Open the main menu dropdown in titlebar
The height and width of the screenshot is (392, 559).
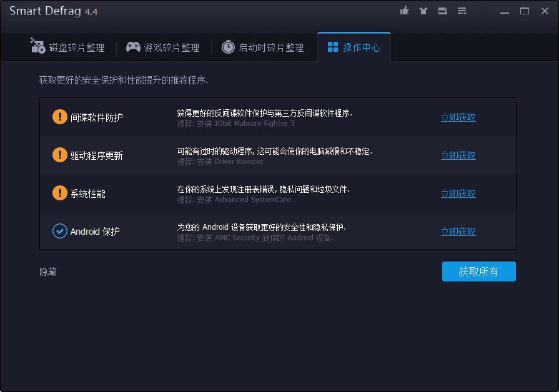click(462, 11)
